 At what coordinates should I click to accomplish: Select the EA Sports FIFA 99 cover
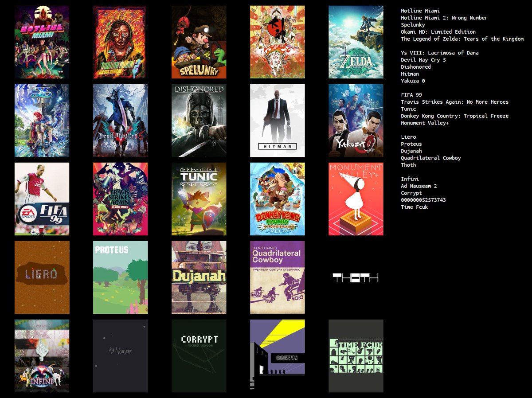[x=42, y=199]
